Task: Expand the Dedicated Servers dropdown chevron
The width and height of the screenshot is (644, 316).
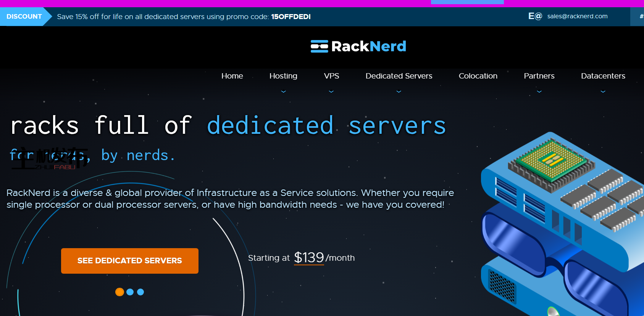Action: [x=399, y=91]
